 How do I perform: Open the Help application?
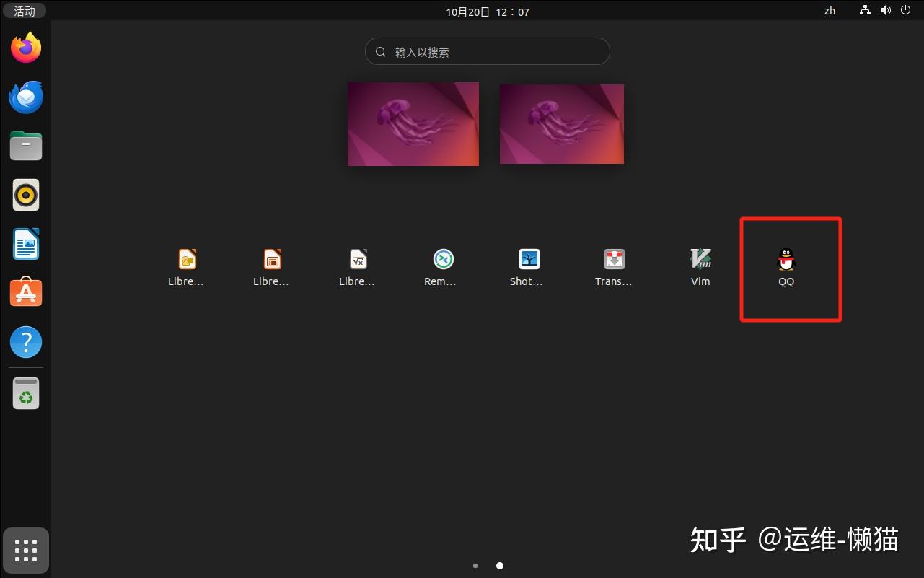(x=26, y=342)
